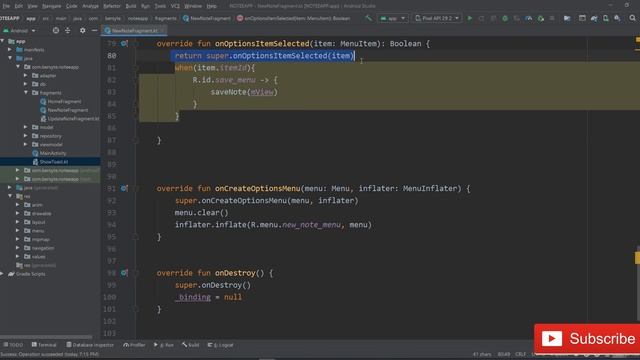Open SDK Manager icon in toolbar
The width and height of the screenshot is (640, 360).
(617, 18)
